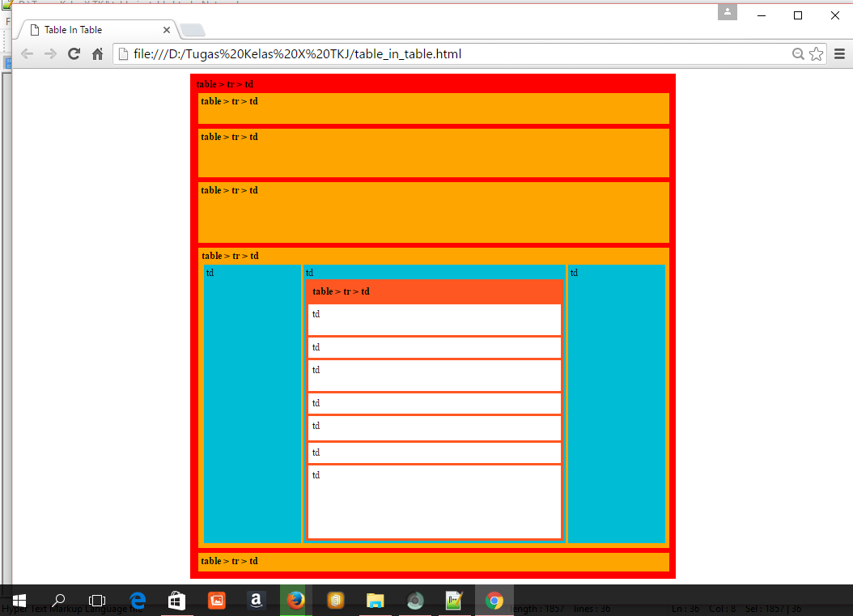Open Microsoft Edge from the taskbar

(138, 600)
